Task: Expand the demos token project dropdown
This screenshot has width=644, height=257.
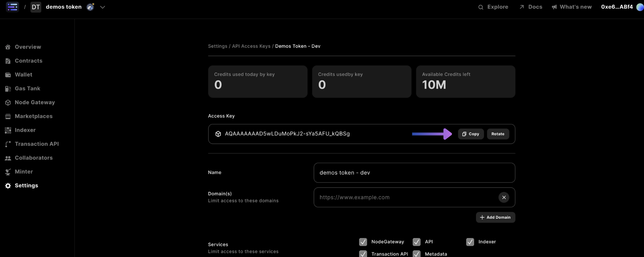Action: pyautogui.click(x=103, y=7)
